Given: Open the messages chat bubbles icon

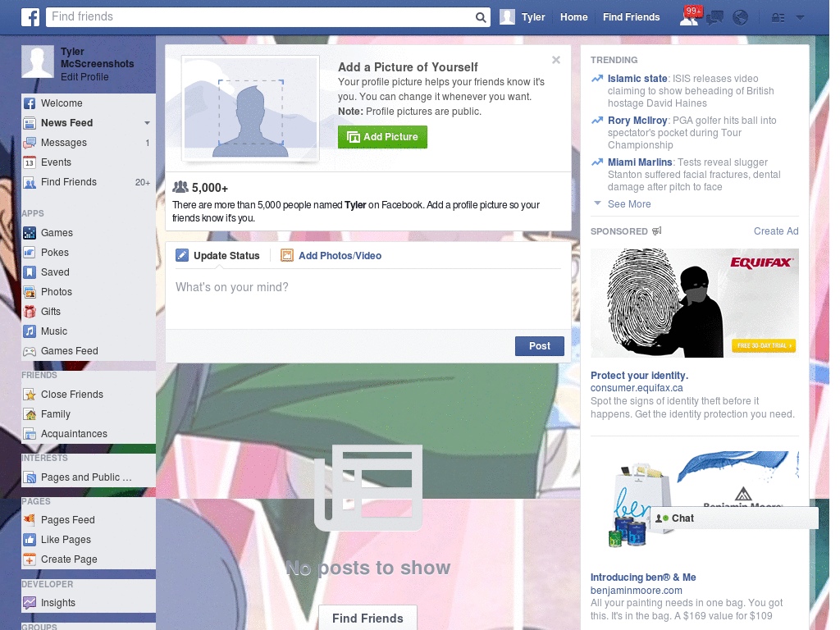Looking at the screenshot, I should click(714, 18).
